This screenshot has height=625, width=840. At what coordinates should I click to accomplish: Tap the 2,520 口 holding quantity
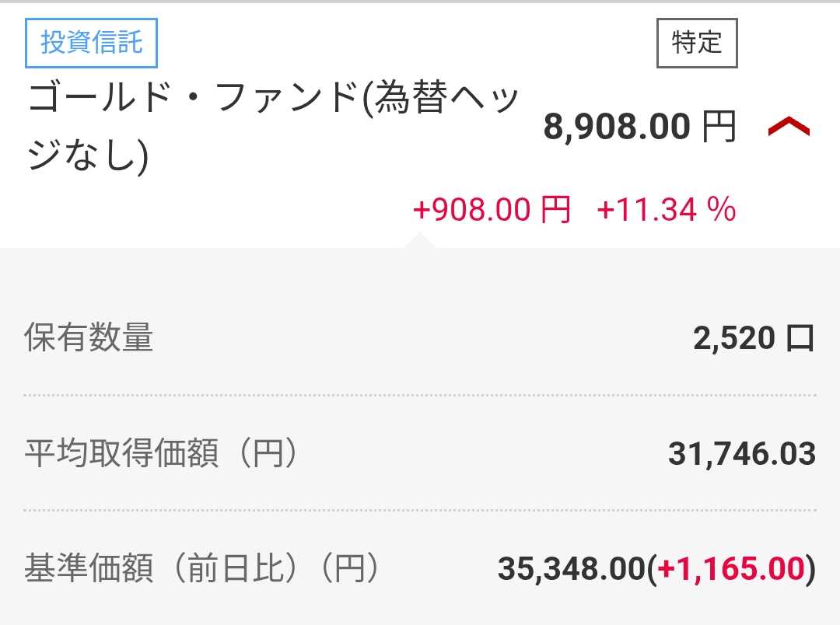click(754, 338)
